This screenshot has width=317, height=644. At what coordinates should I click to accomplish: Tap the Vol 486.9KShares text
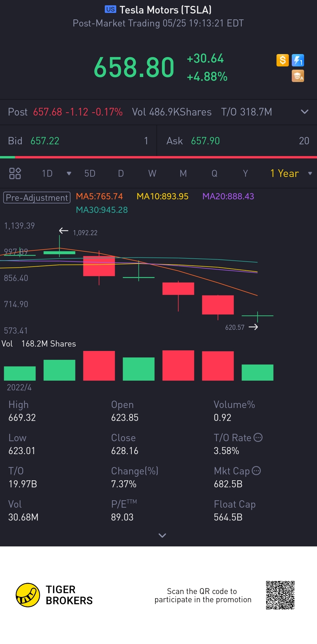(172, 112)
